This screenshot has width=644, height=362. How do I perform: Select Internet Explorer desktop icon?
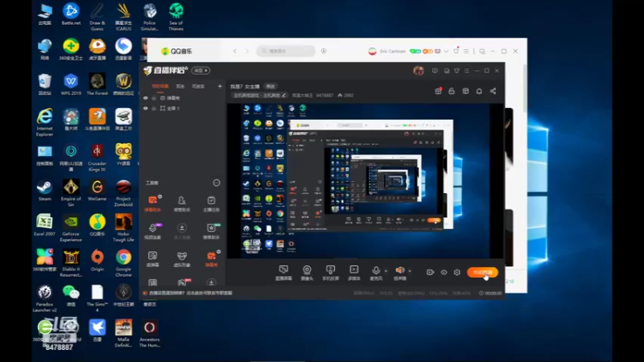[x=45, y=122]
